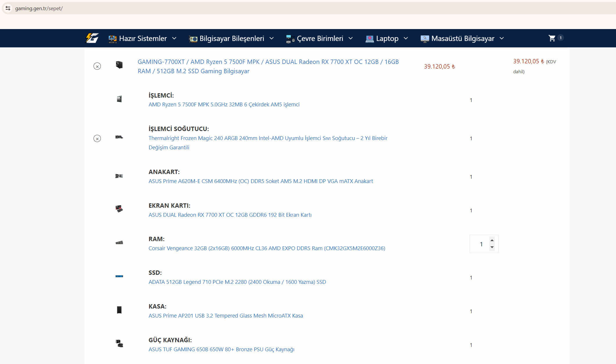Open the shopping cart icon
The height and width of the screenshot is (364, 616).
[552, 38]
